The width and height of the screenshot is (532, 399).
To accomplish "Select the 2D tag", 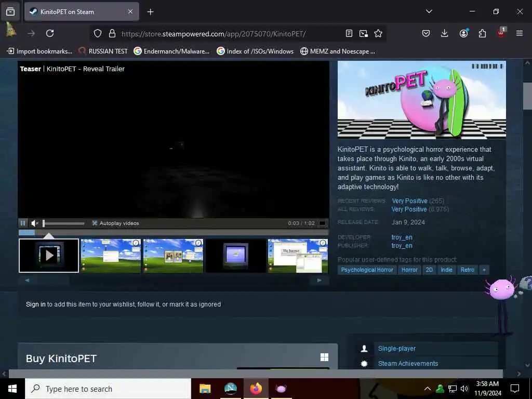I will click(429, 270).
